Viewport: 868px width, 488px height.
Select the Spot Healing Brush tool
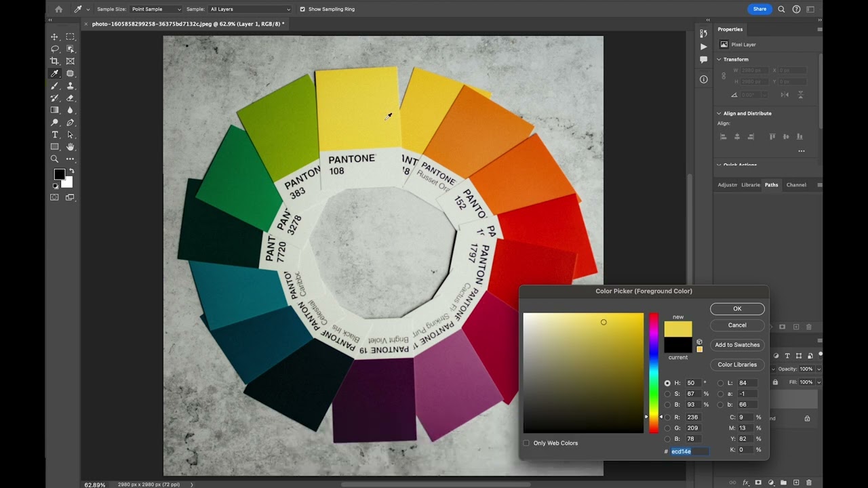[70, 73]
